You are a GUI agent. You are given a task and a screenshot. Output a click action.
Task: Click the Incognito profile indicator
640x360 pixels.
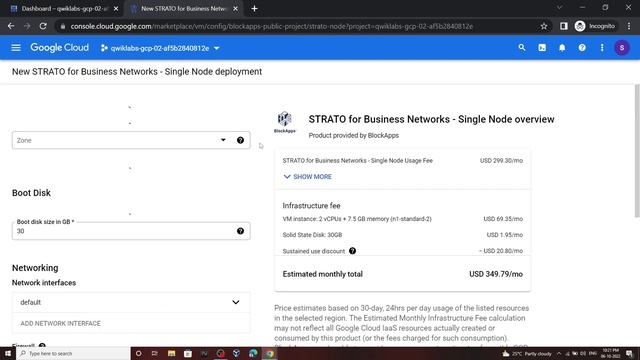(x=595, y=26)
